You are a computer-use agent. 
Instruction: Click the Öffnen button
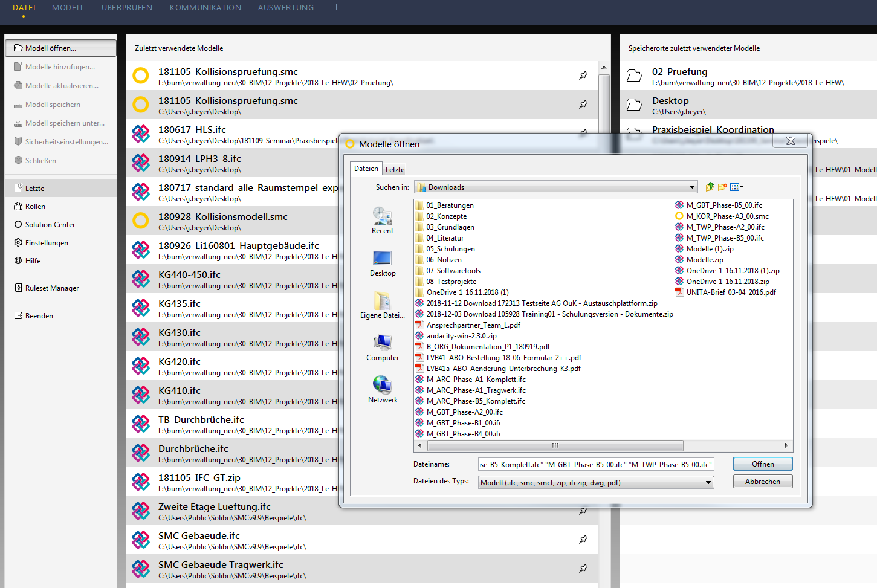pos(763,464)
